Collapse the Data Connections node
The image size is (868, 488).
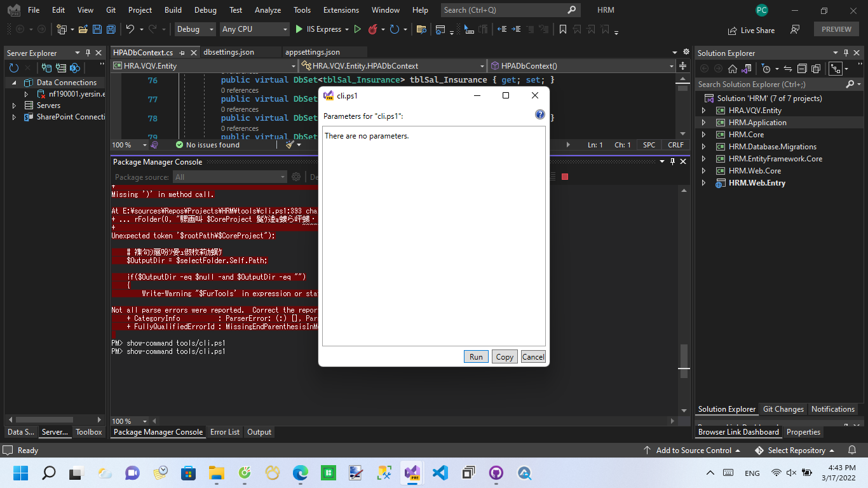click(x=14, y=83)
